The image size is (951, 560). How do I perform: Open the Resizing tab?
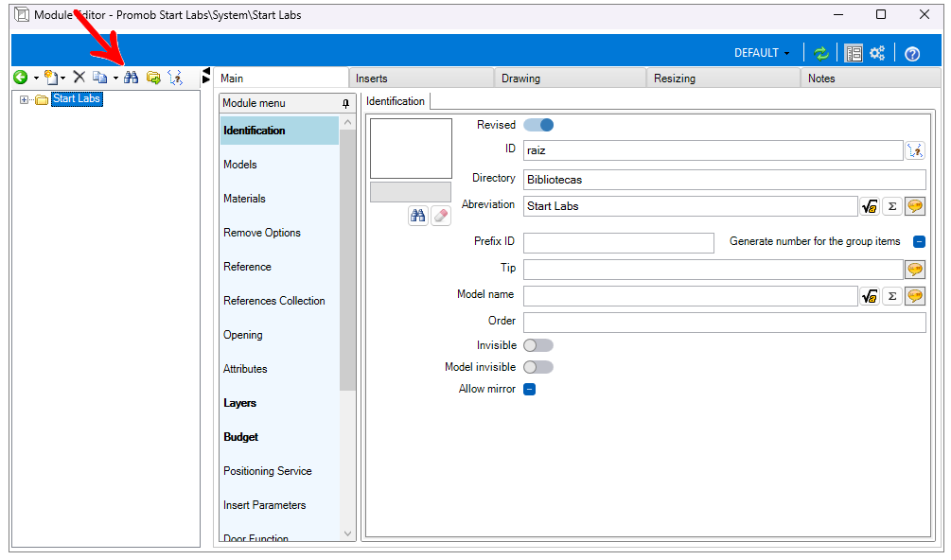[674, 79]
